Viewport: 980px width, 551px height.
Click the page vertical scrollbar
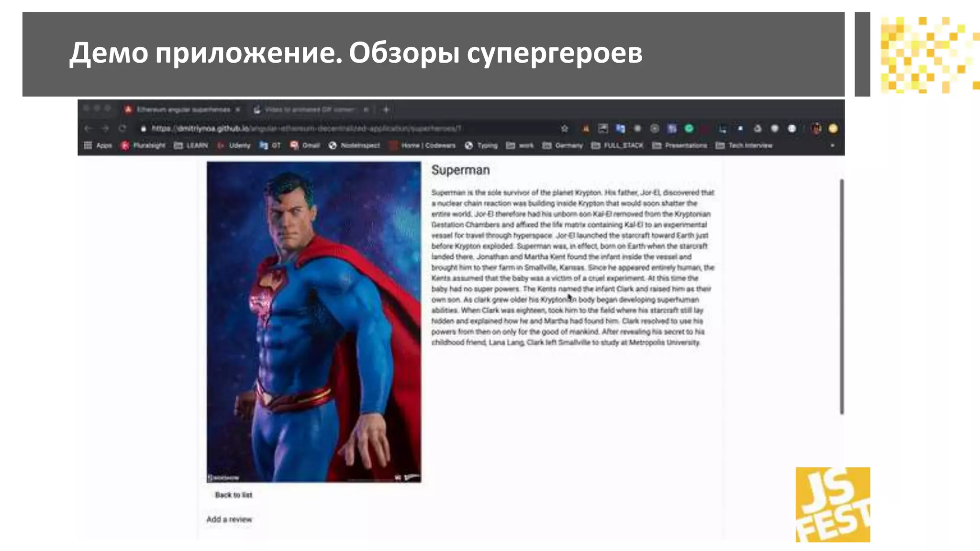click(842, 297)
